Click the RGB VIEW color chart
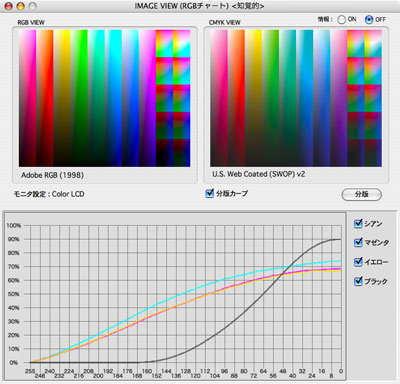This screenshot has width=400, height=384. [104, 98]
